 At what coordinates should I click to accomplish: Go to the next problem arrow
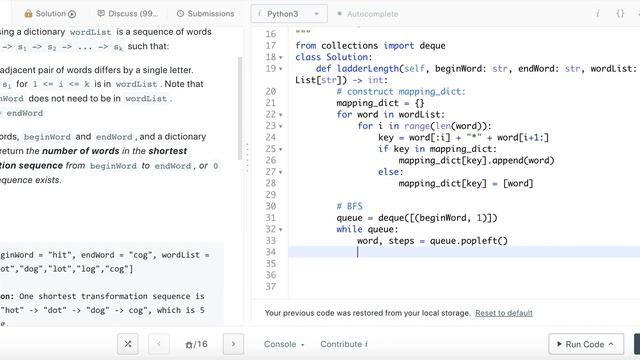click(233, 344)
